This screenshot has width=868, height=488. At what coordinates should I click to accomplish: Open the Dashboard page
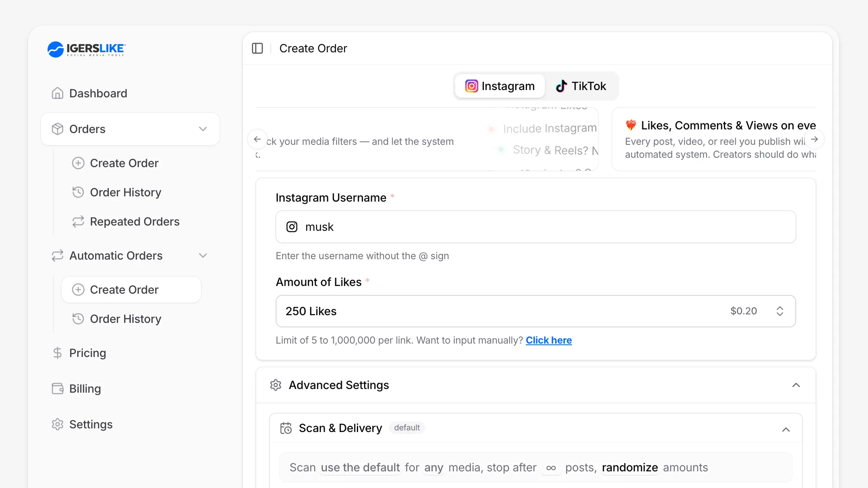130,93
